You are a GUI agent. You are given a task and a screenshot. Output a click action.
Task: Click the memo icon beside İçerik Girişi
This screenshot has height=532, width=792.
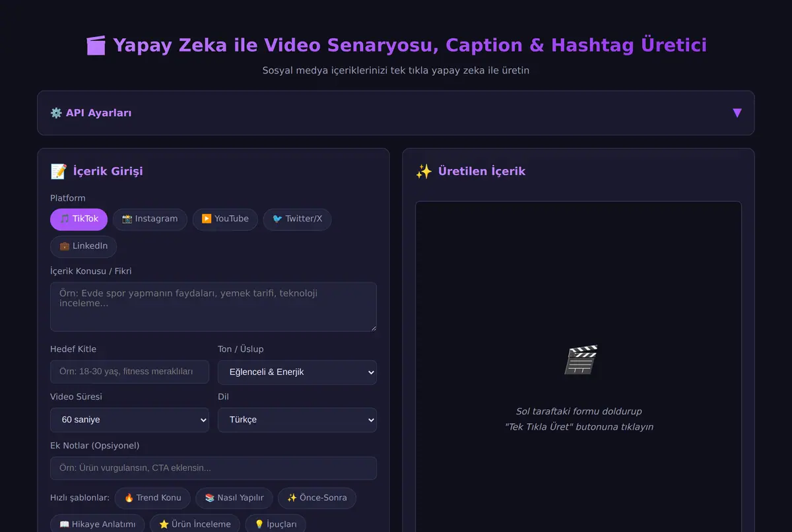[x=58, y=172]
